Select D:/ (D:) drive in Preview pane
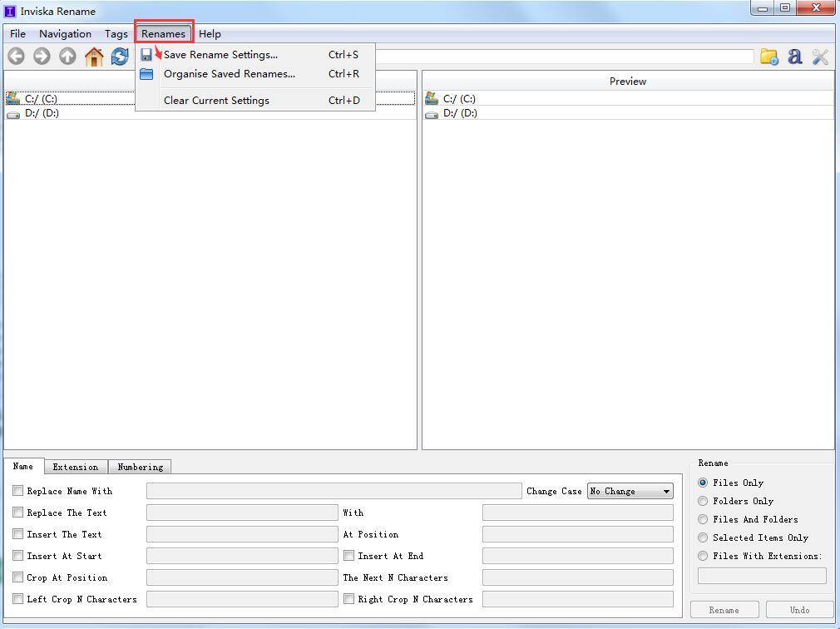 628,113
